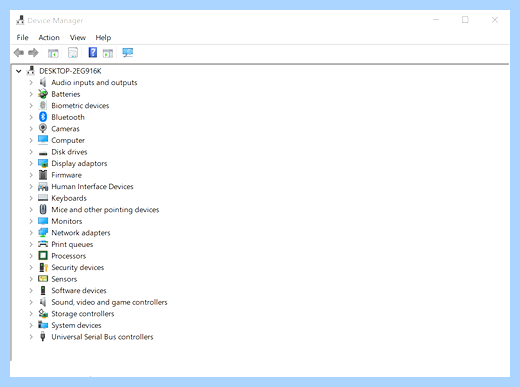Click the Computer monitor icon
The image size is (520, 387).
43,140
